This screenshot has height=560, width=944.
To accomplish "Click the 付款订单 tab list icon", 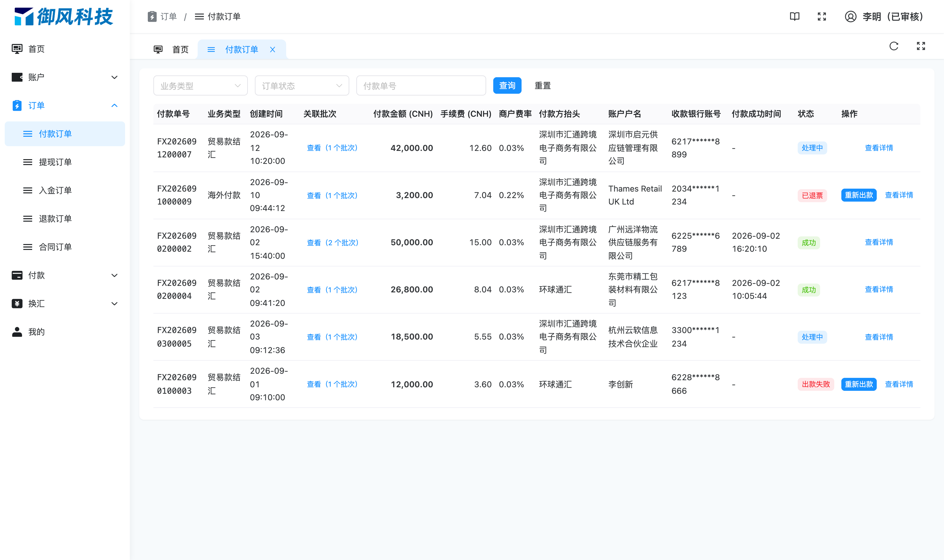I will pyautogui.click(x=211, y=50).
